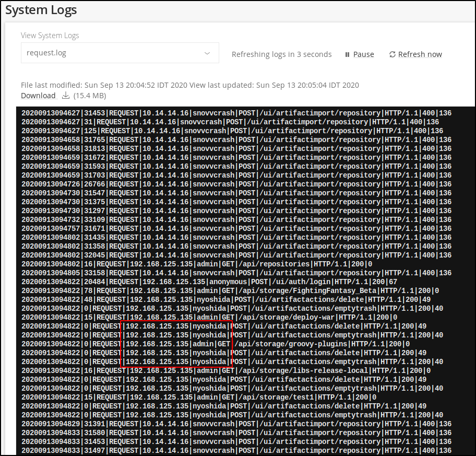Click the file last modified timestamp

coord(104,85)
